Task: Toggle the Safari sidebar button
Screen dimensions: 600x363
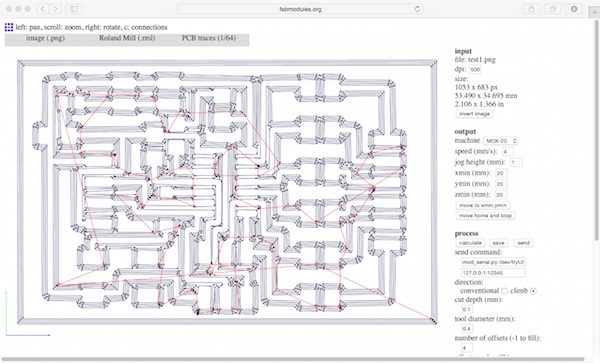Action: [74, 9]
